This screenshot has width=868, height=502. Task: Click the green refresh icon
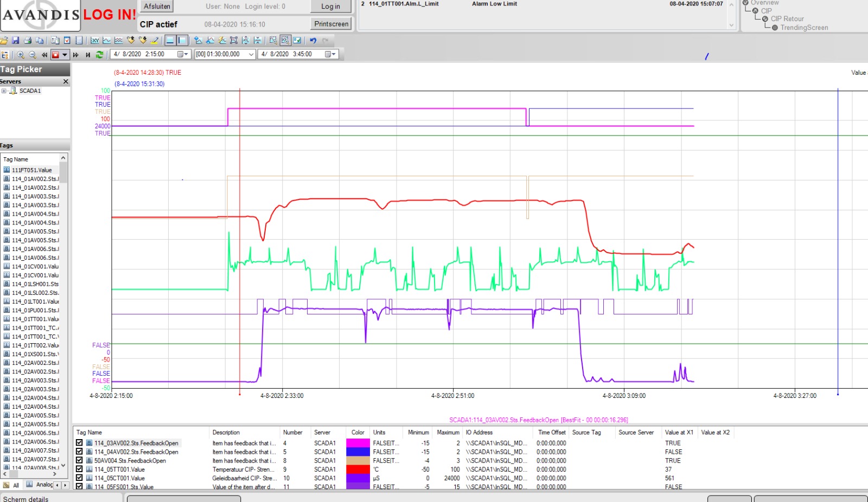click(x=99, y=55)
